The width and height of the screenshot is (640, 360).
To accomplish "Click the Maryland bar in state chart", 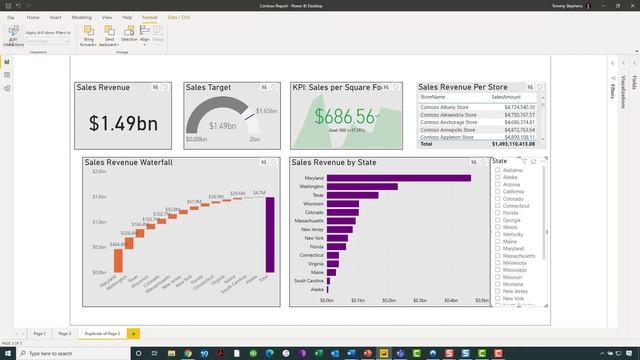I will (x=399, y=178).
